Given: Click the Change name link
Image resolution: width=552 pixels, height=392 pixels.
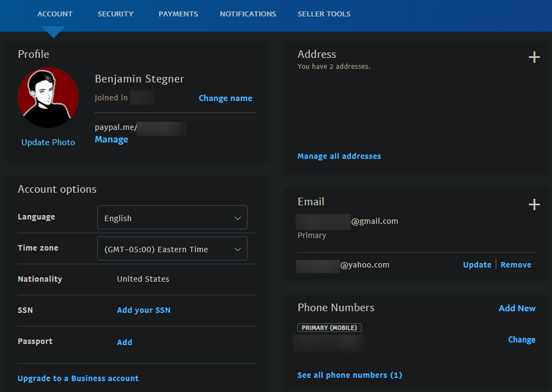Looking at the screenshot, I should 225,98.
